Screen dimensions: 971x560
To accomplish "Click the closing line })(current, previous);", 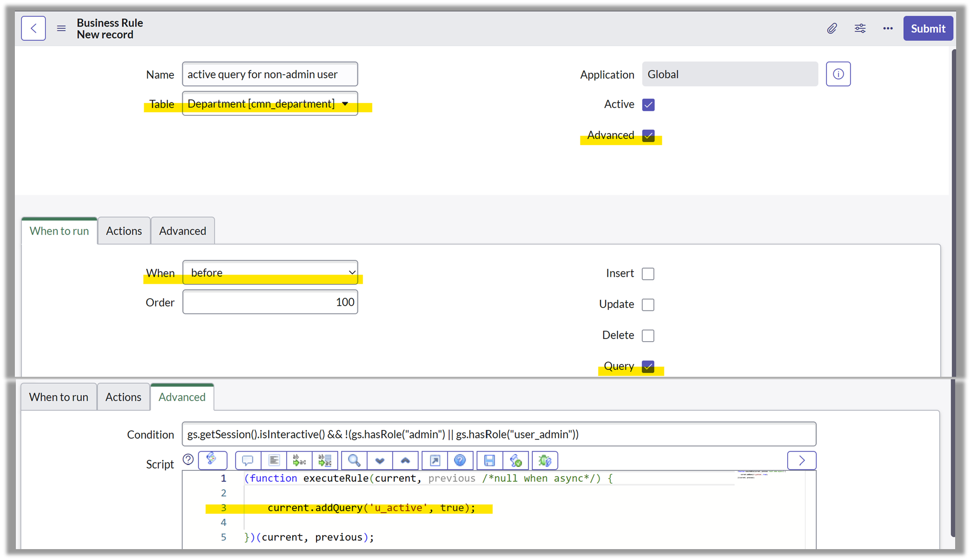I will tap(309, 537).
